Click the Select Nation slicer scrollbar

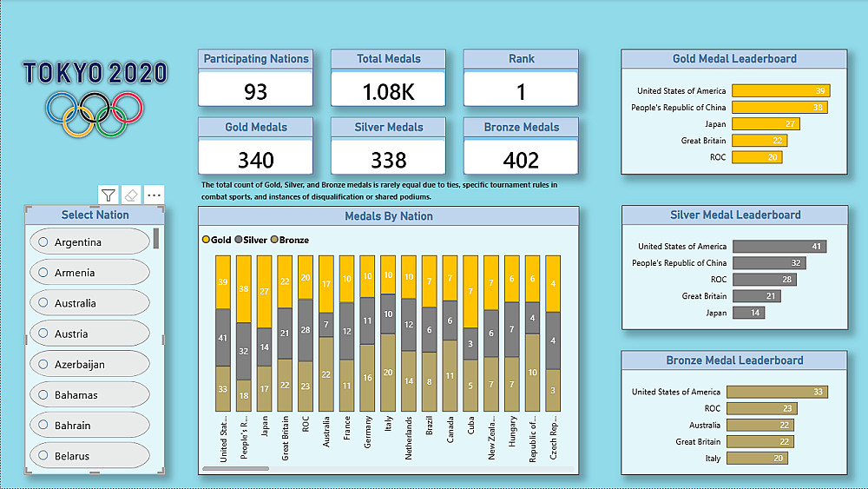click(x=156, y=238)
